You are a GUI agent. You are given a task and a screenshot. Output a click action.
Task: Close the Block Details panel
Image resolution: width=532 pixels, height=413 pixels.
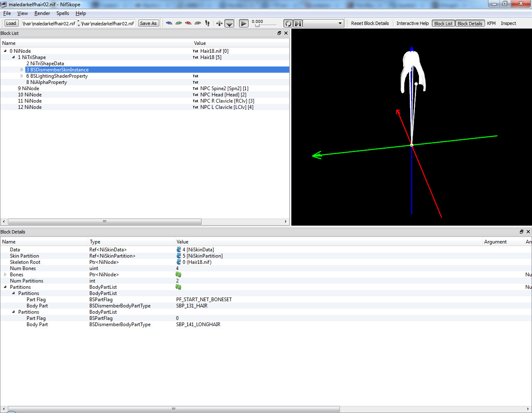528,232
